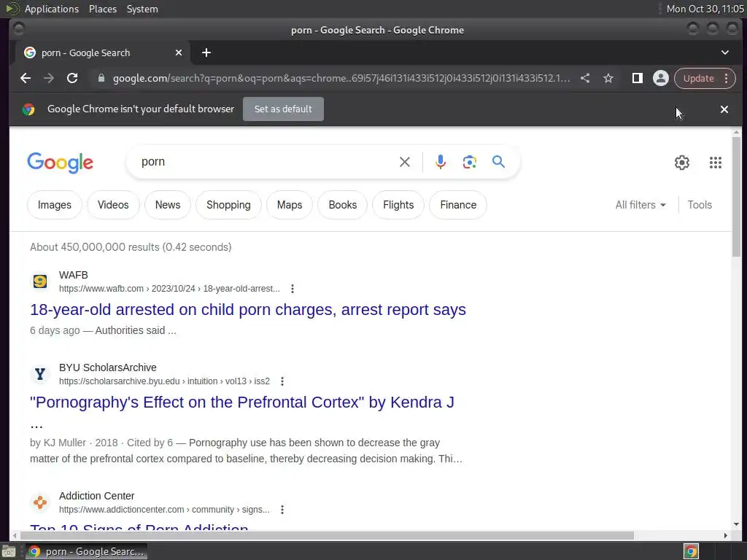Expand the All filters dropdown
Image resolution: width=747 pixels, height=560 pixels.
click(x=640, y=205)
